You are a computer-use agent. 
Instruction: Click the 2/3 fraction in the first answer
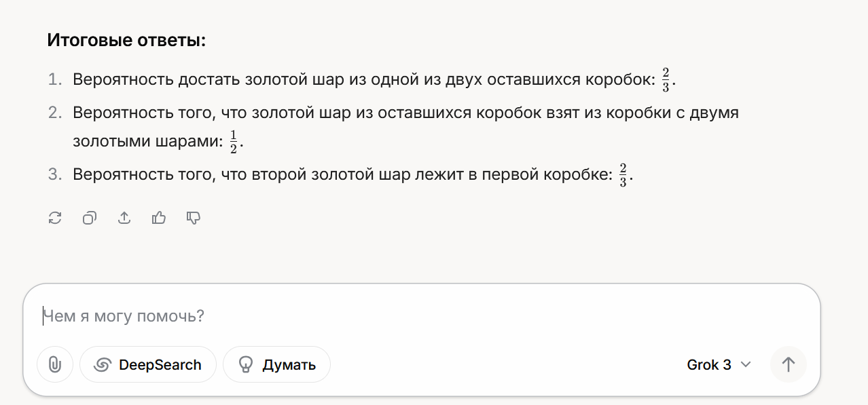666,80
